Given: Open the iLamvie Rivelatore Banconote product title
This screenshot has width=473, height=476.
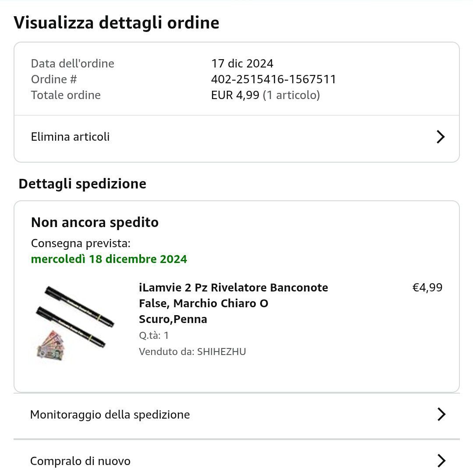Looking at the screenshot, I should [233, 303].
